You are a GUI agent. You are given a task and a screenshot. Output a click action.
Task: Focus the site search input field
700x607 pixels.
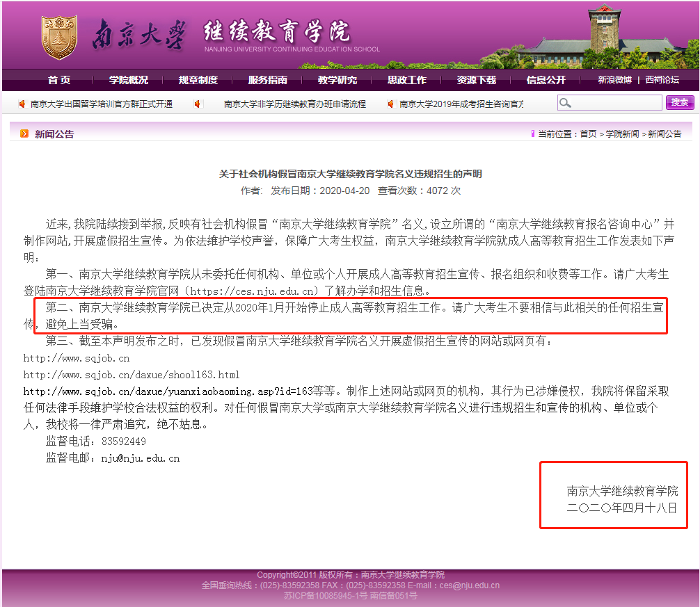(x=610, y=103)
